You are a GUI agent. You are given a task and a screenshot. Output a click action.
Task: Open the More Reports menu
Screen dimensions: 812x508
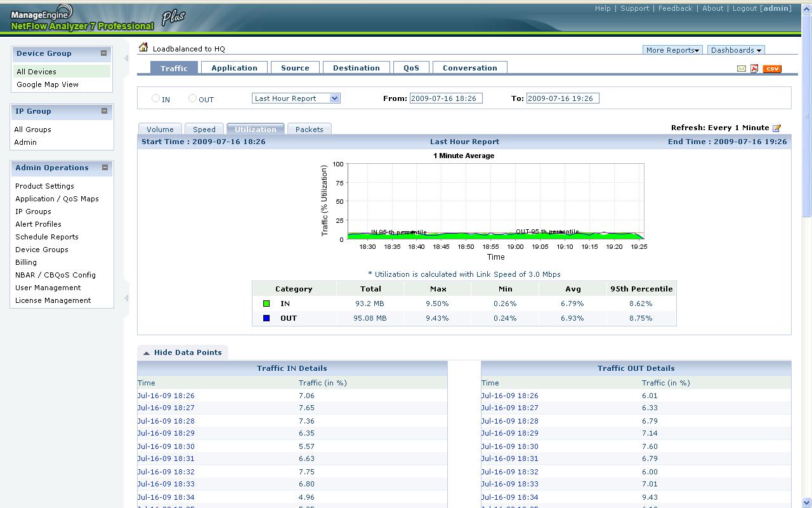point(672,50)
